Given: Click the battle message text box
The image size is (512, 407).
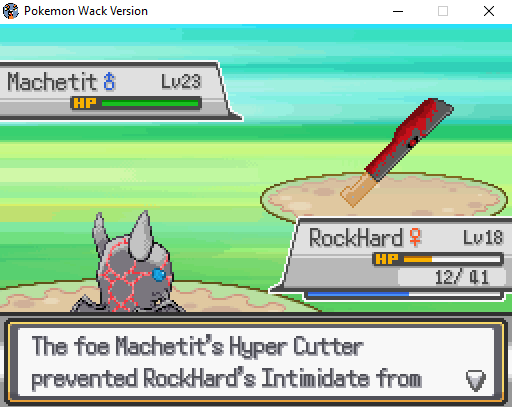Looking at the screenshot, I should click(256, 362).
